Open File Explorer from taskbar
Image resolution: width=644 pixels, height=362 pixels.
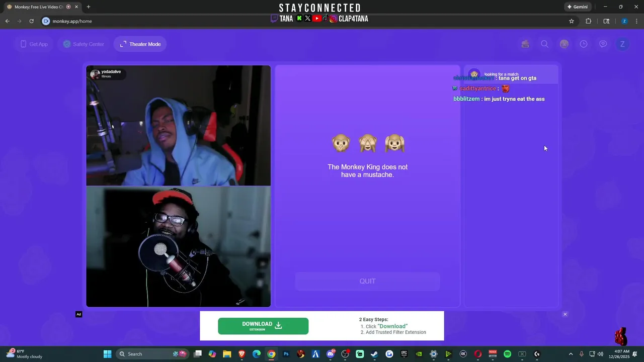227,354
